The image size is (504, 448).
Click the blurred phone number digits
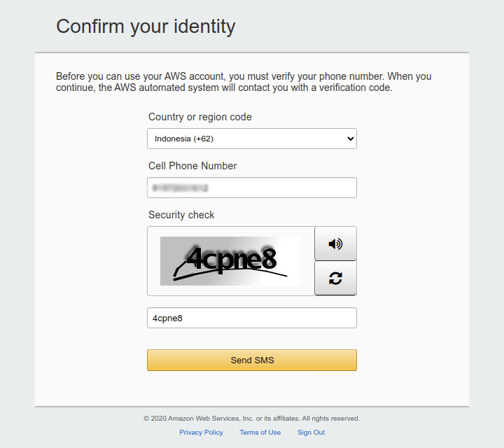coord(181,188)
